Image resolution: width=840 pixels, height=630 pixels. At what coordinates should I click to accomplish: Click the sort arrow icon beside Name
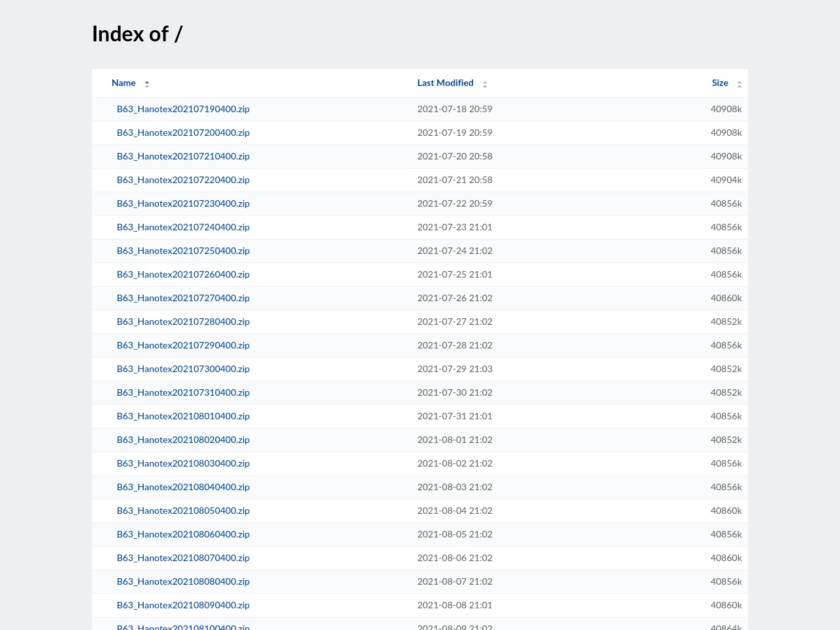(x=147, y=84)
